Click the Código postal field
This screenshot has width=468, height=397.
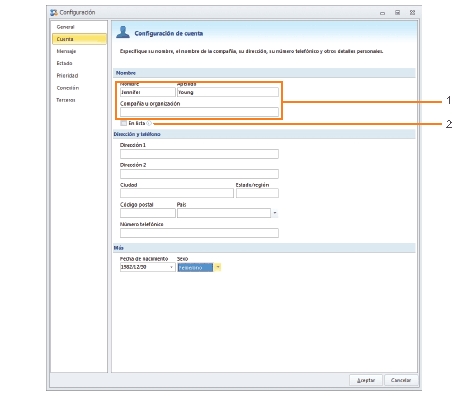tap(148, 213)
